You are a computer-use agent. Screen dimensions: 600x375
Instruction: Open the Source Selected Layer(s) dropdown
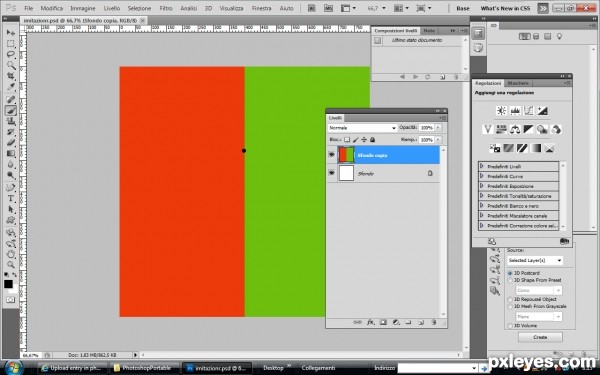pos(535,260)
